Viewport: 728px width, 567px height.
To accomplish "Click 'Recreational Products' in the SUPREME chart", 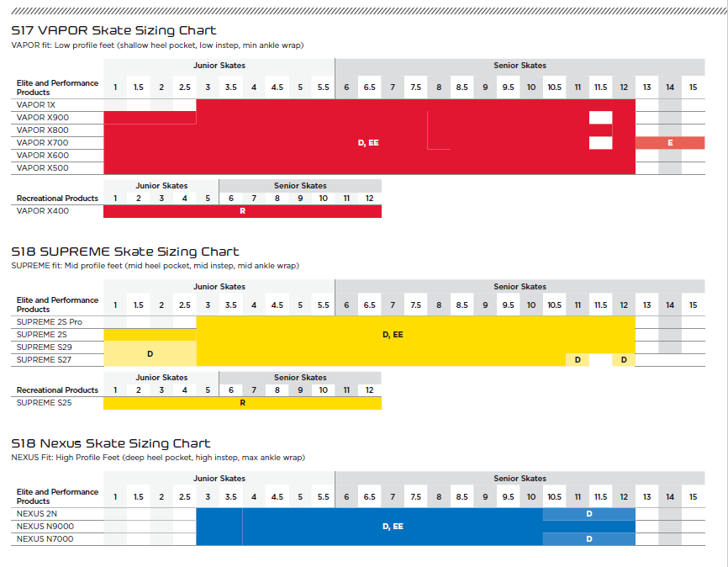I will pyautogui.click(x=57, y=390).
